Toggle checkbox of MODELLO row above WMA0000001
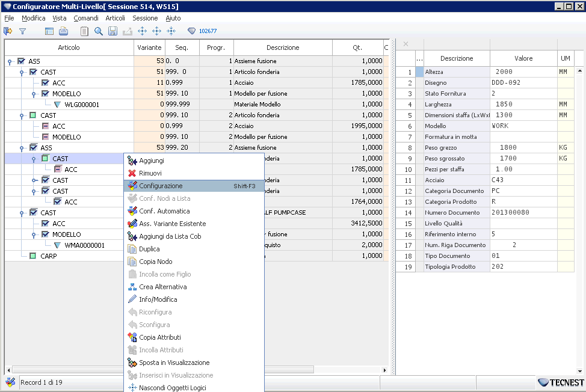The image size is (586, 392). tap(45, 234)
